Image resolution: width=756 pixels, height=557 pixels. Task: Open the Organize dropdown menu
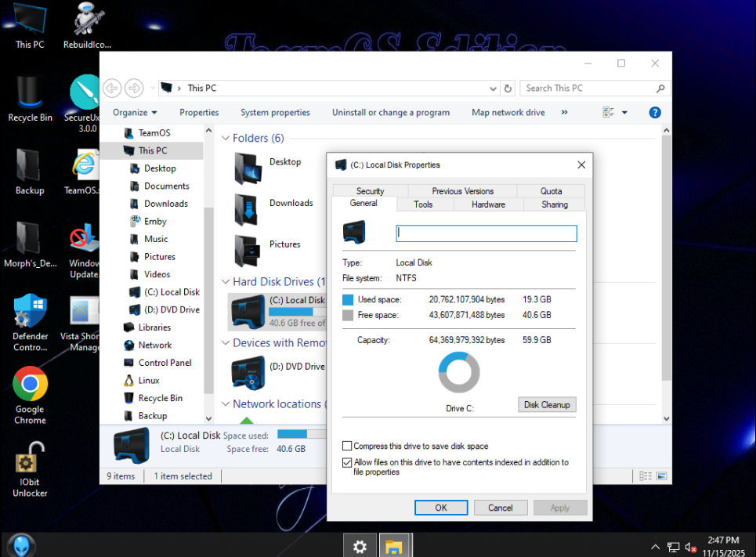[x=135, y=113]
